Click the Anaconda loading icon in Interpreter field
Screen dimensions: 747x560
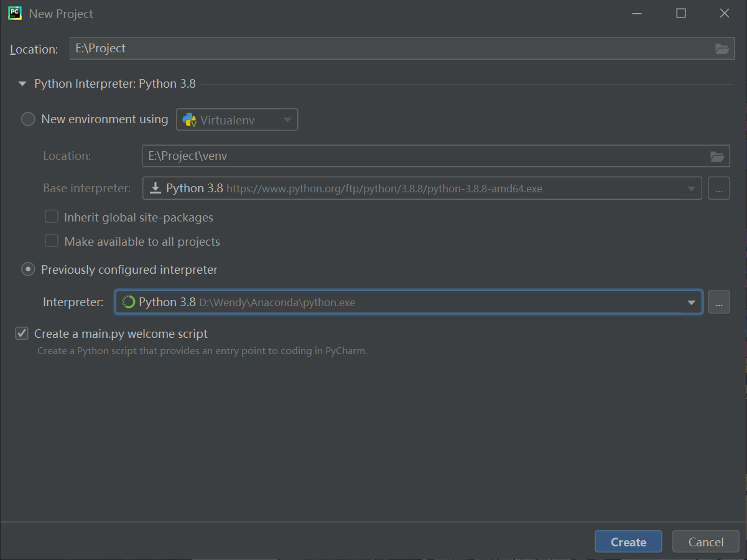click(129, 302)
